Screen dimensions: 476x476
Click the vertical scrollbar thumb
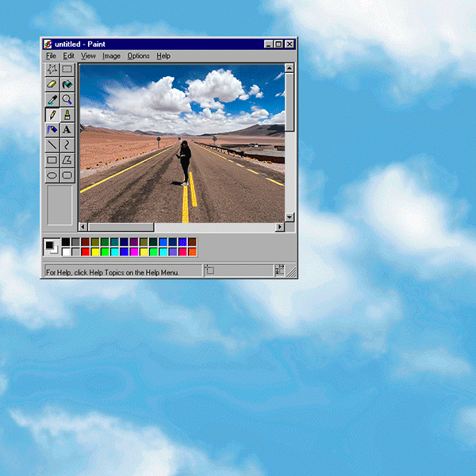coord(290,102)
